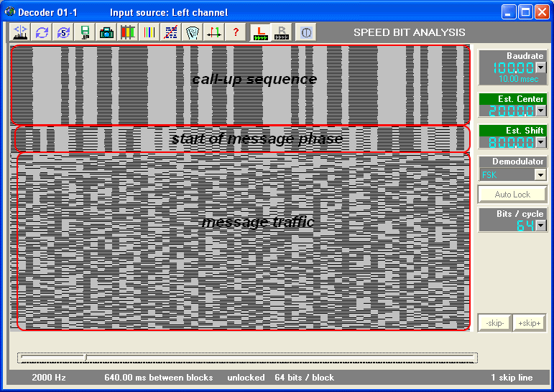Click the camera snapshot icon
554x392 pixels.
tap(106, 32)
